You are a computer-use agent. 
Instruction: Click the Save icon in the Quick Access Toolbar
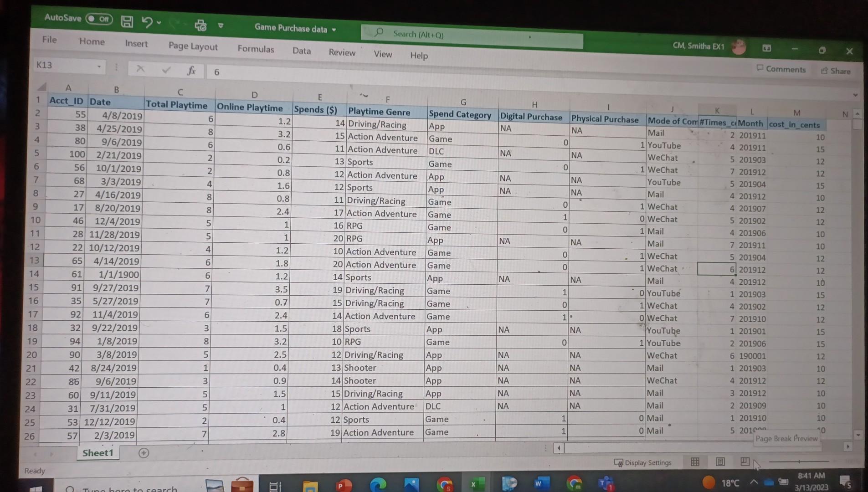127,22
